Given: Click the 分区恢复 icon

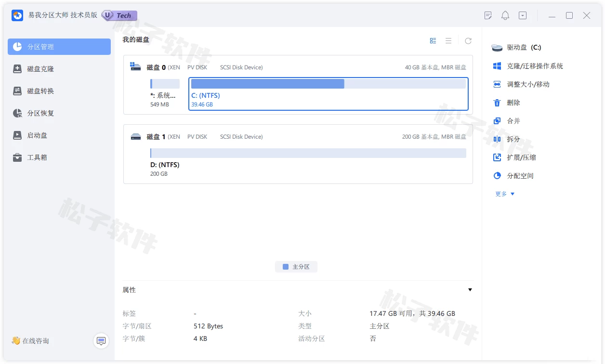Looking at the screenshot, I should 17,113.
